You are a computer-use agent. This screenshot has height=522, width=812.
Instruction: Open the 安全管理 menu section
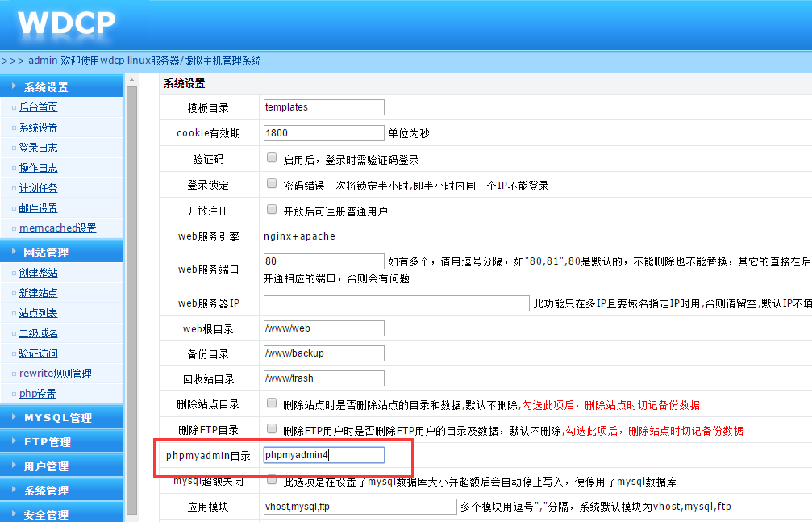click(46, 514)
